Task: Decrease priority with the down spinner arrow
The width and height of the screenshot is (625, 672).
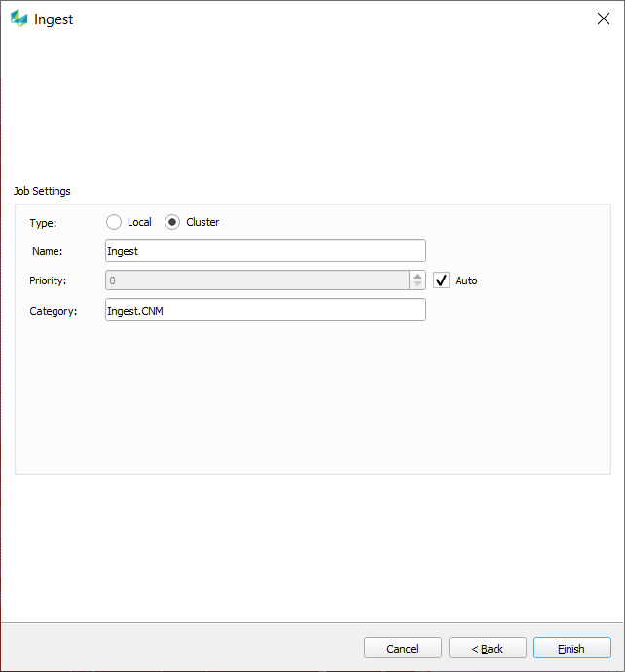Action: pos(418,285)
